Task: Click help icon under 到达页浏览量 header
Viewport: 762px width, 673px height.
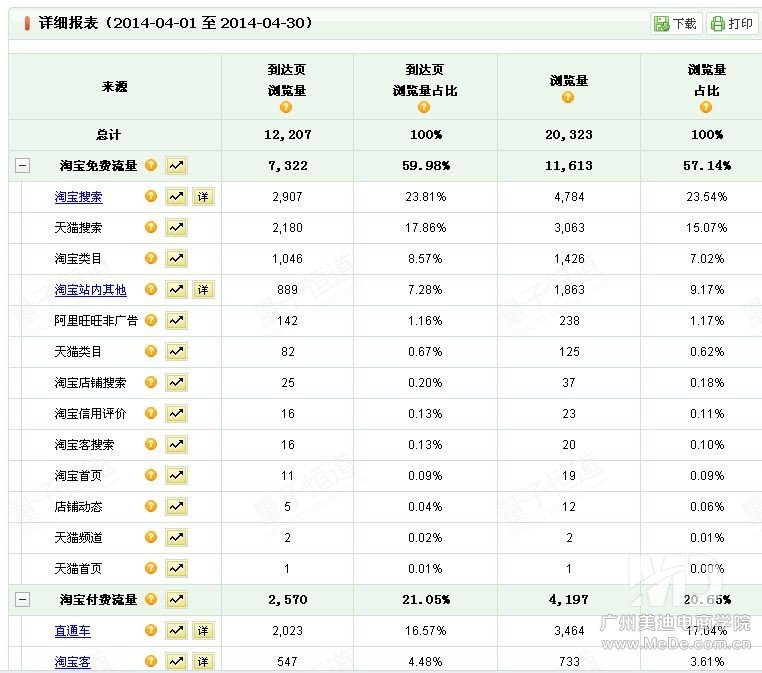Action: (286, 107)
